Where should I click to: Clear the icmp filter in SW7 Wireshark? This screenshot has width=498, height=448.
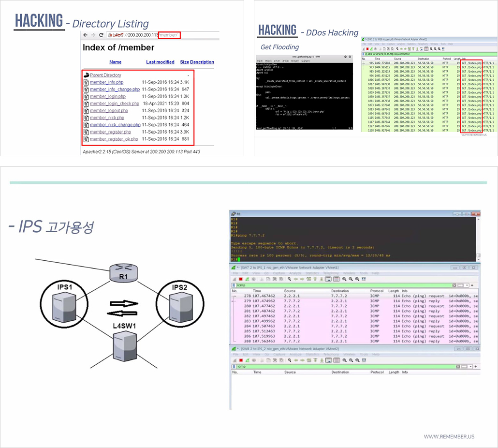[x=454, y=285]
